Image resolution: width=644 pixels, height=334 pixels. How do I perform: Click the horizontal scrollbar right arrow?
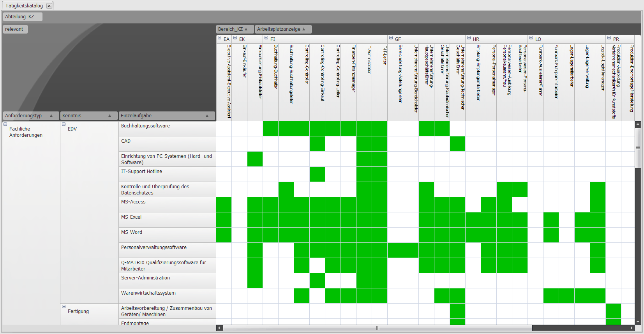[x=632, y=328]
